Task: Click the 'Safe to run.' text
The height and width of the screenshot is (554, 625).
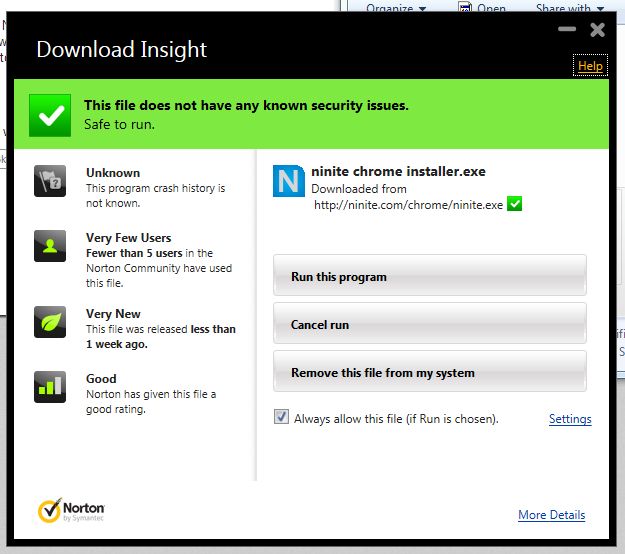Action: click(x=119, y=124)
